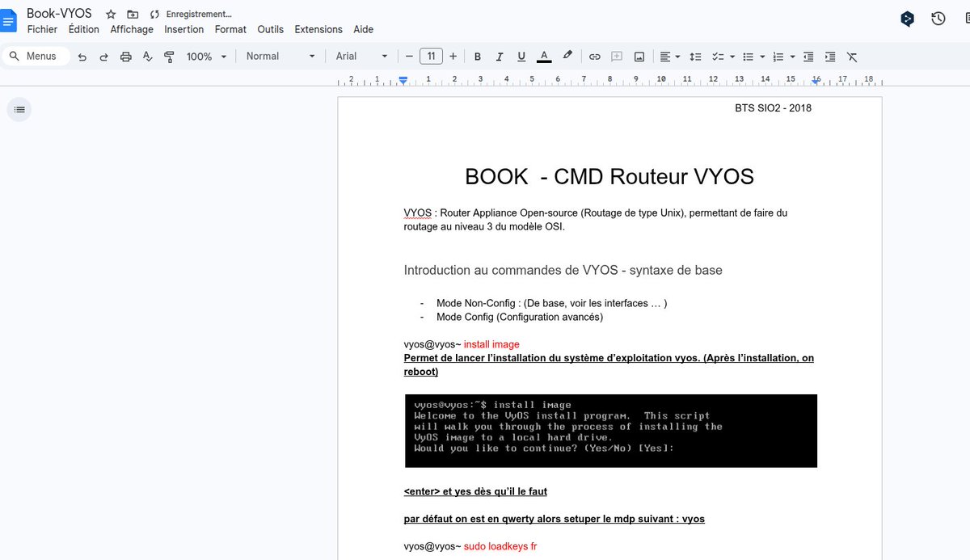Toggle bold formatting
The height and width of the screenshot is (560, 970).
(x=478, y=57)
